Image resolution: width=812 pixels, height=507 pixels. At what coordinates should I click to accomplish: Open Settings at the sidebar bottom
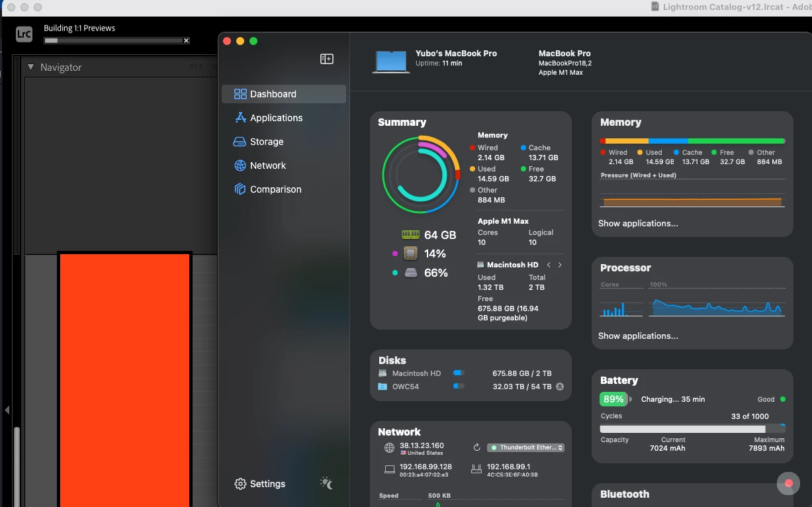[260, 484]
